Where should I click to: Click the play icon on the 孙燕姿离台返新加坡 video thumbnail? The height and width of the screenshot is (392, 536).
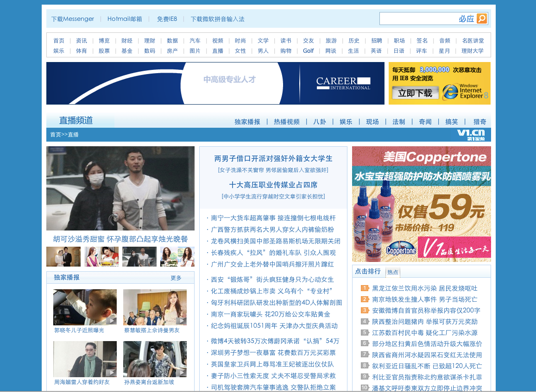click(181, 372)
